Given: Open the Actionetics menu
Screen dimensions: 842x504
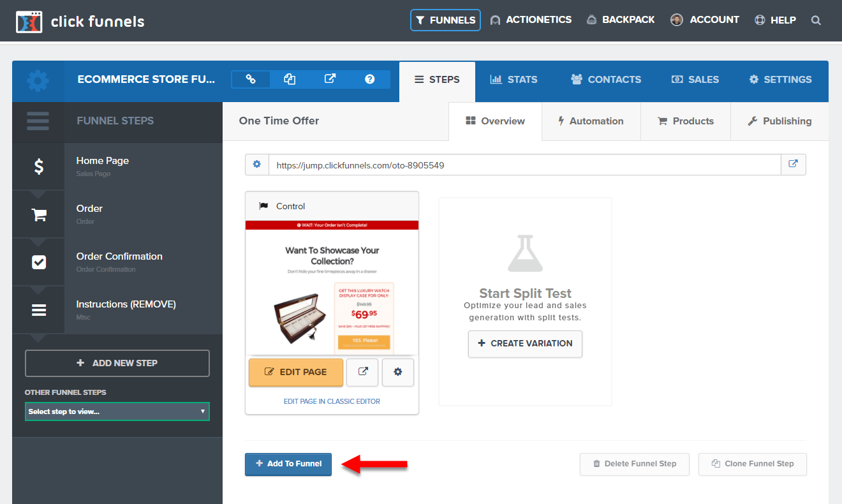Looking at the screenshot, I should pos(531,20).
